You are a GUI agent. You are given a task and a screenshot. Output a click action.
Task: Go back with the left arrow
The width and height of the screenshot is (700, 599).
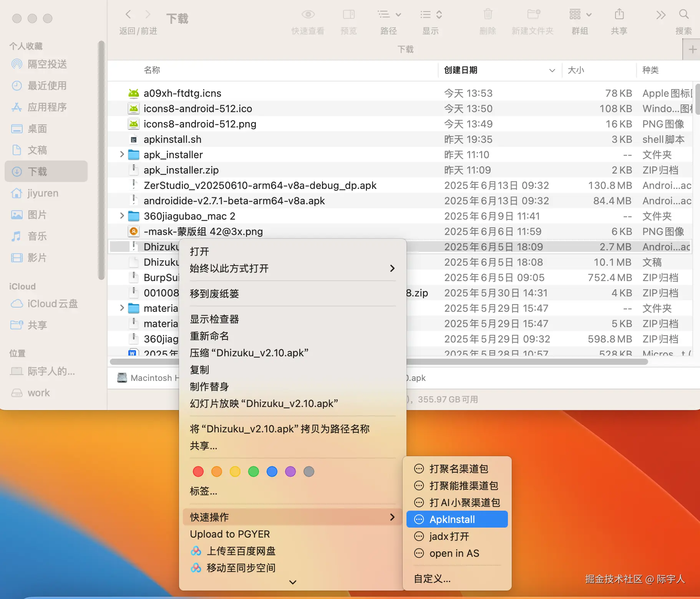(x=128, y=14)
